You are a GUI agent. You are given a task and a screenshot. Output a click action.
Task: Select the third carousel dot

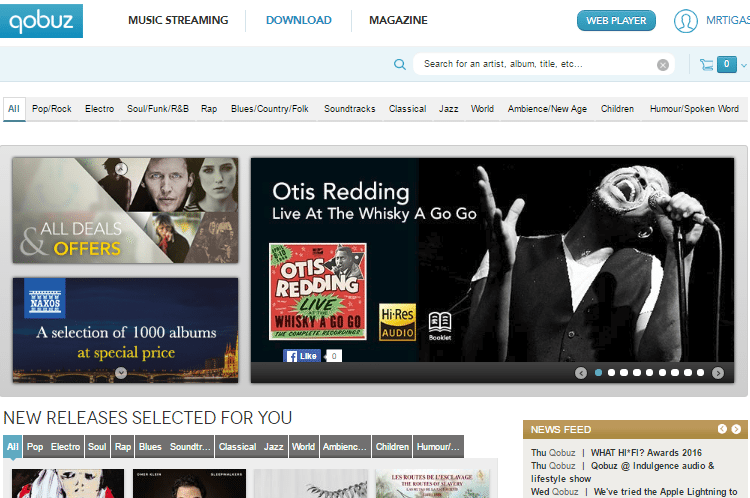pyautogui.click(x=624, y=373)
